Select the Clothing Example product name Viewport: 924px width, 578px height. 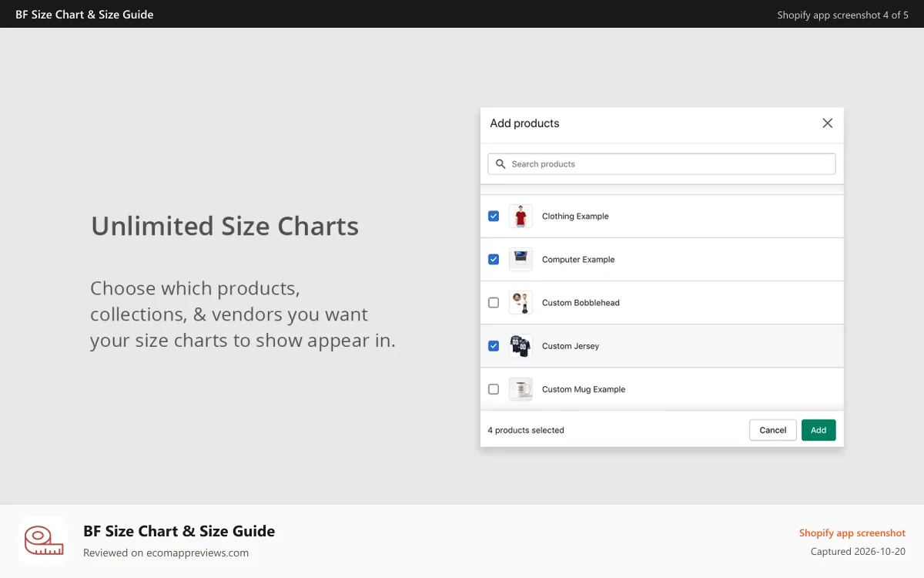pos(575,217)
